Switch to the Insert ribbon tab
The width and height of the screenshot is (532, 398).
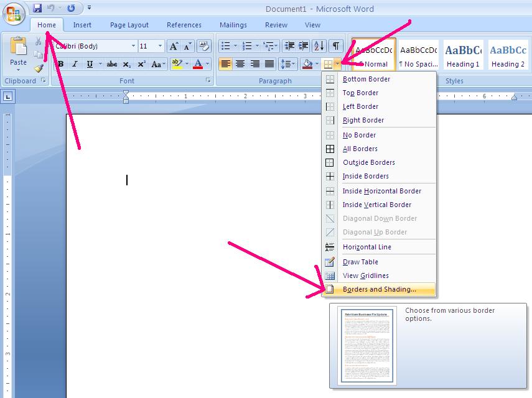[83, 25]
